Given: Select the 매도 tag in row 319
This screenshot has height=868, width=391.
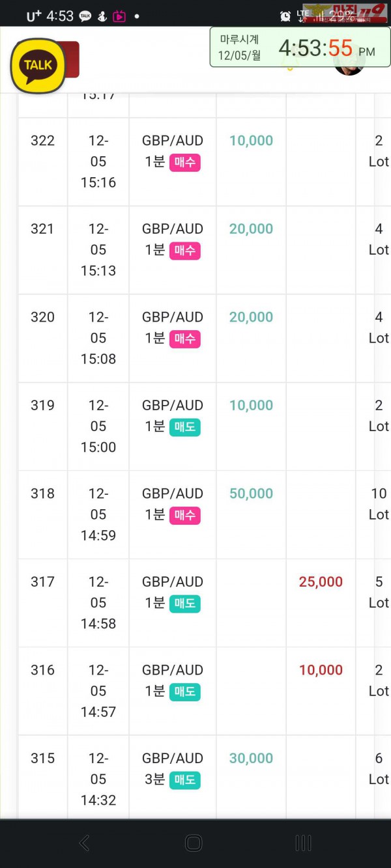Looking at the screenshot, I should point(185,427).
